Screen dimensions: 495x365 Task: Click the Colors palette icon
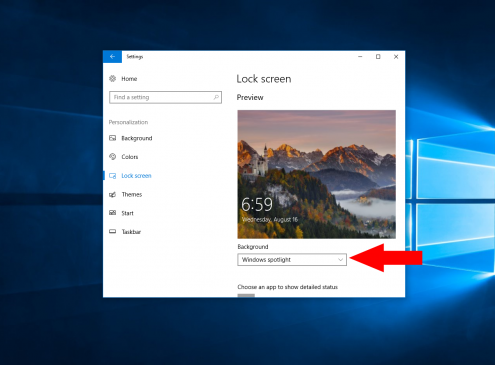coord(113,157)
